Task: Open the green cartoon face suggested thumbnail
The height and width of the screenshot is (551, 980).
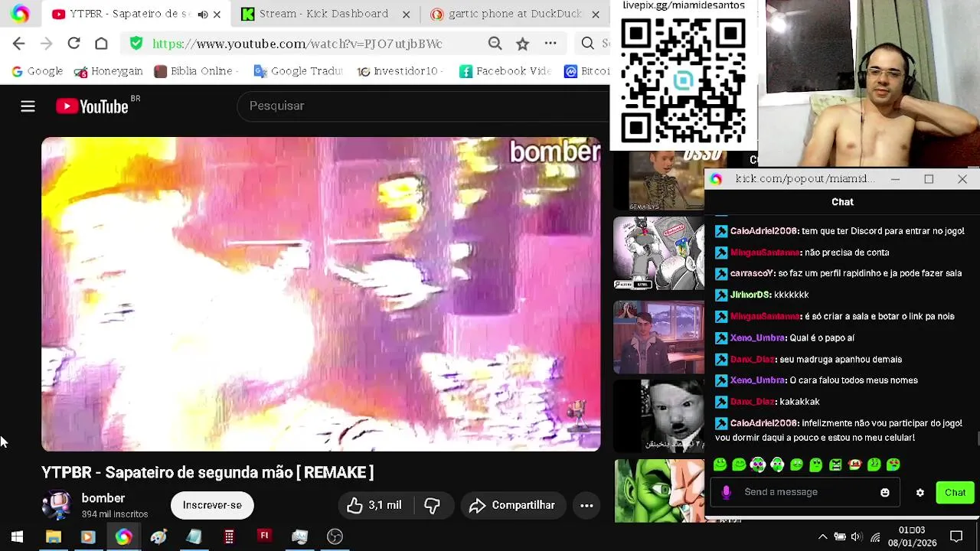Action: tap(658, 491)
